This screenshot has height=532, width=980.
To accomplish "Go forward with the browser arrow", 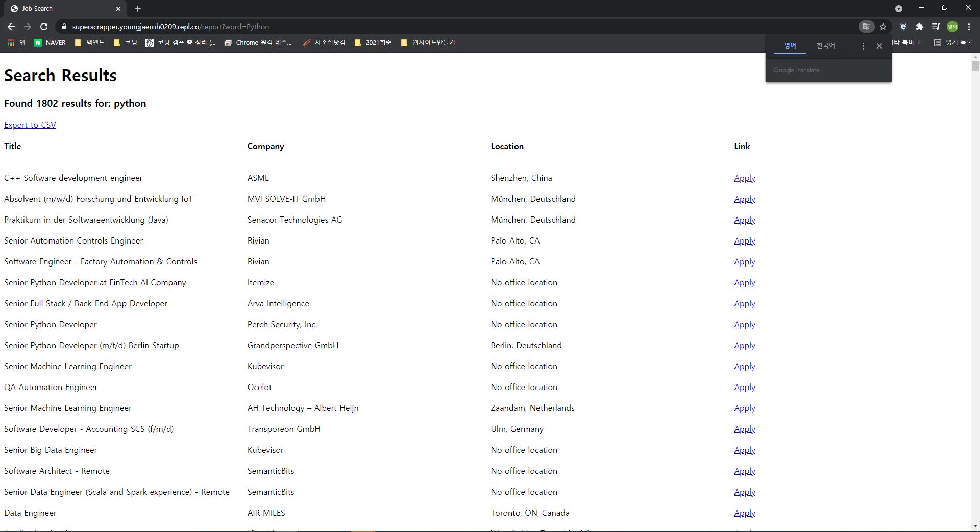I will tap(28, 27).
